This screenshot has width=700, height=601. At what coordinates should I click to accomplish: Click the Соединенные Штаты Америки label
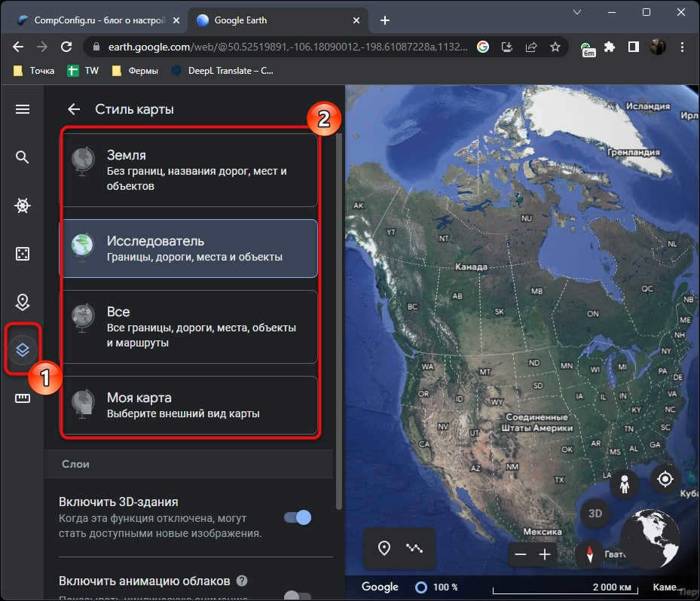[x=536, y=423]
